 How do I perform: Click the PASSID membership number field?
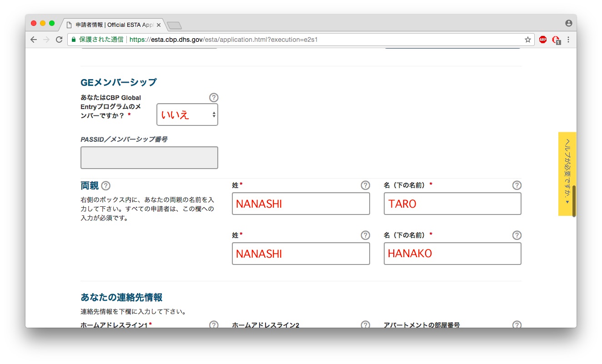pos(149,158)
